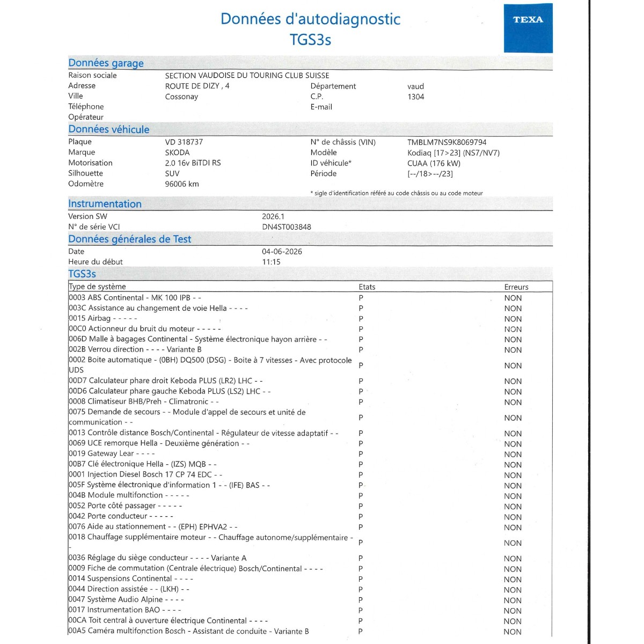Viewport: 644px width, 644px height.
Task: Select row '003C Assistance au changement de voie Hella'
Action: [x=310, y=308]
